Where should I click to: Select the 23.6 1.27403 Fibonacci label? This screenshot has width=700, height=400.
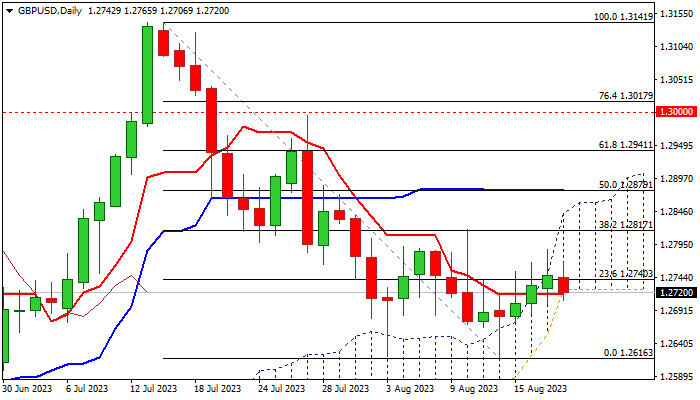[625, 274]
